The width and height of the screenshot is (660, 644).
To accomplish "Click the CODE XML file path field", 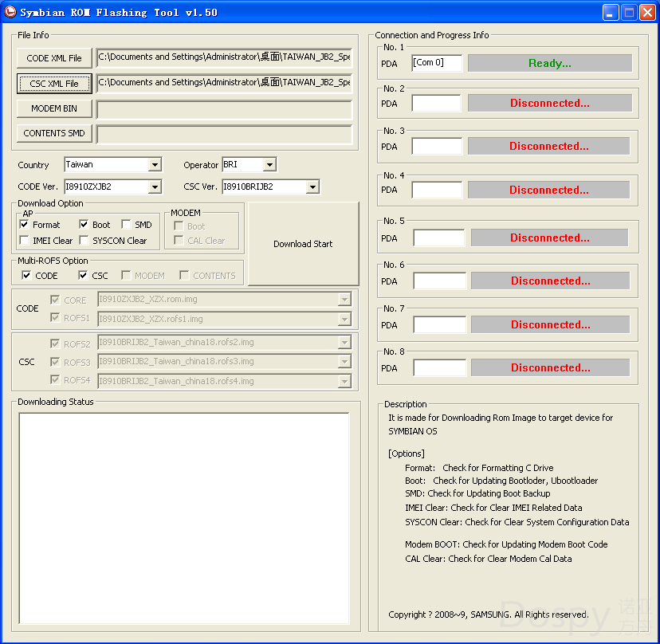I will pyautogui.click(x=223, y=57).
